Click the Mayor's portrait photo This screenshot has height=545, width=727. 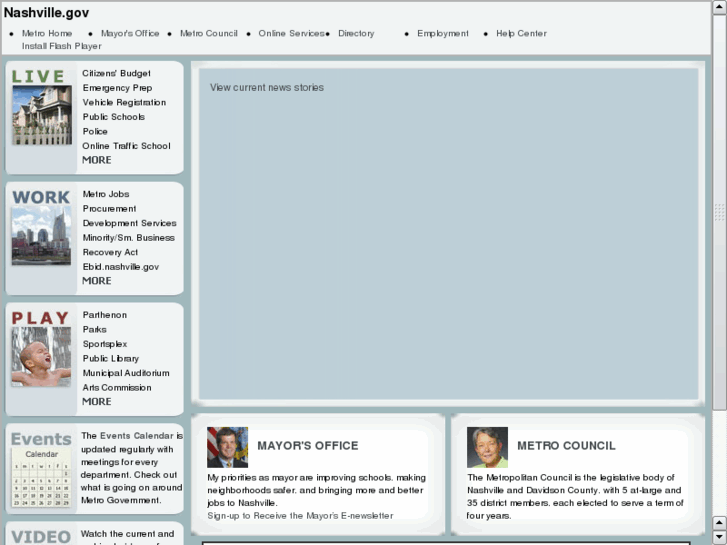pos(227,447)
